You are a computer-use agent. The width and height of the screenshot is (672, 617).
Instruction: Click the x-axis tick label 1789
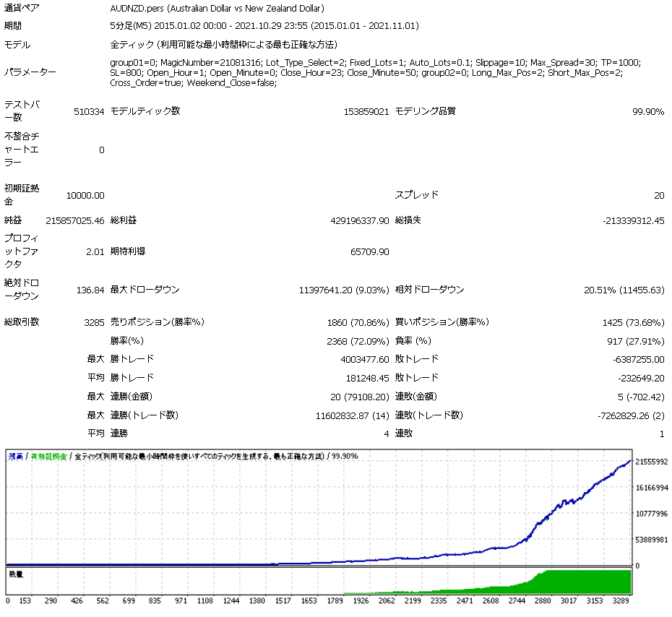coord(335,600)
